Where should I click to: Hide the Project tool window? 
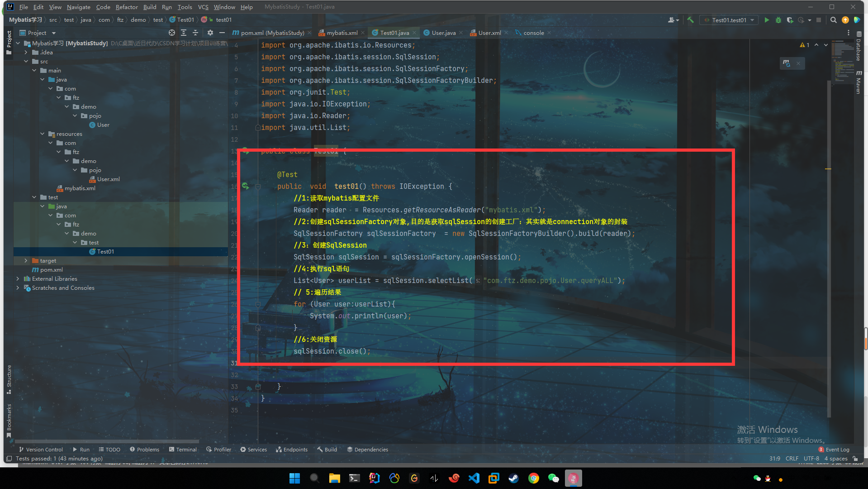pyautogui.click(x=222, y=33)
